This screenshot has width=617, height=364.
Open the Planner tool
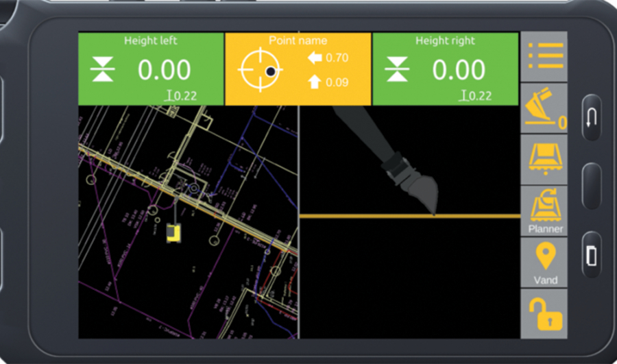[x=544, y=212]
